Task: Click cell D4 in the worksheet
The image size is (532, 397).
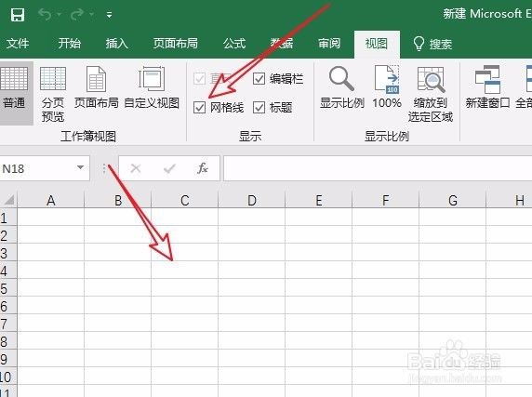Action: pyautogui.click(x=252, y=270)
